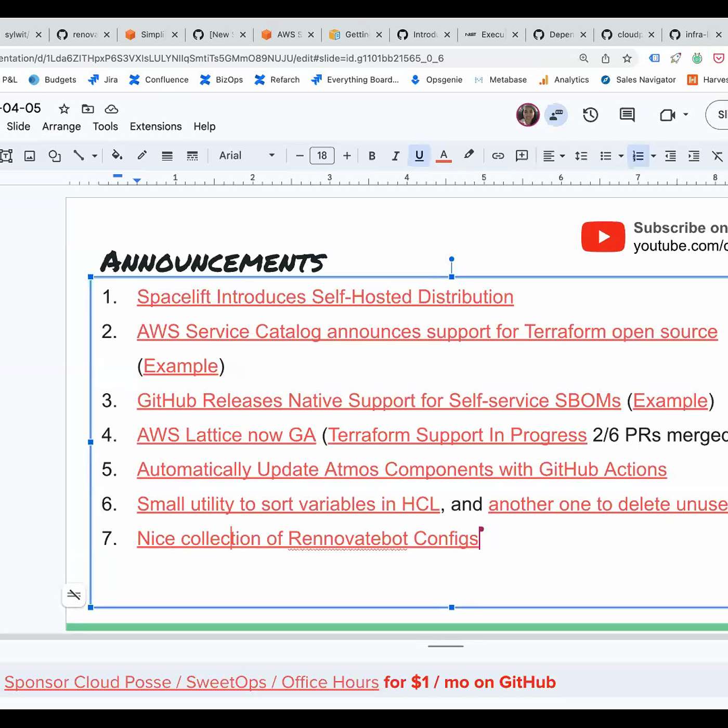The image size is (728, 728).
Task: Expand the numbered list options arrow
Action: coord(654,156)
